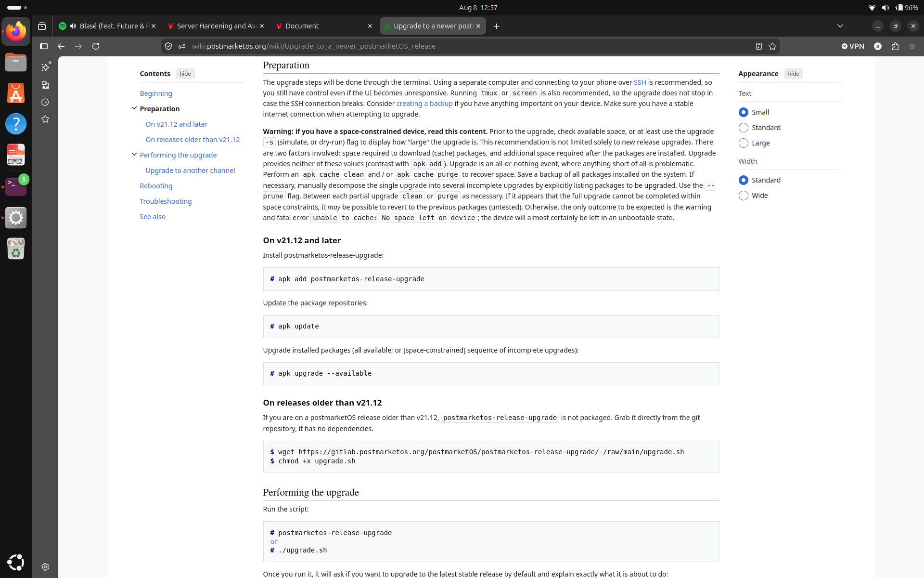Open the Firefox extensions puzzle icon
This screenshot has width=924, height=578.
pyautogui.click(x=895, y=46)
